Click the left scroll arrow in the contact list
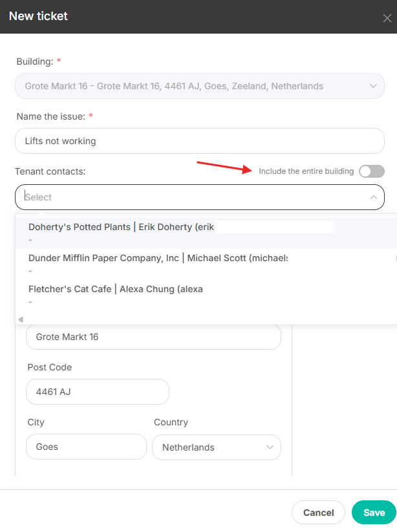Image resolution: width=397 pixels, height=532 pixels. (21, 319)
